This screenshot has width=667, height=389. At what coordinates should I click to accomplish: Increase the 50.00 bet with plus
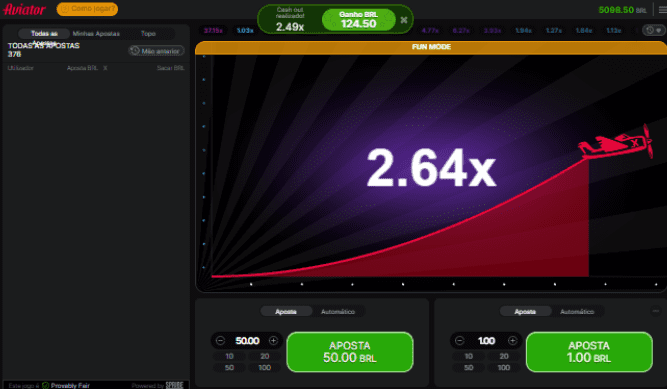274,340
